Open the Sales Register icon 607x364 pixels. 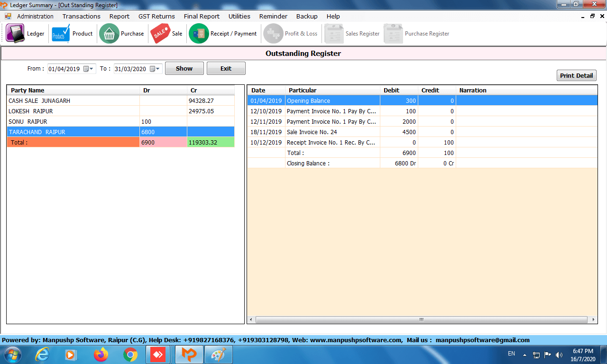[334, 34]
